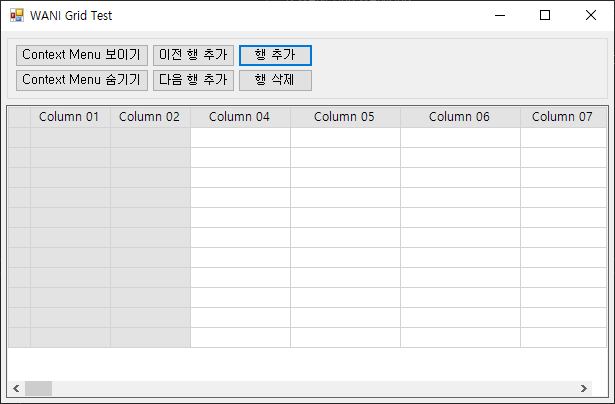The image size is (615, 404).
Task: Select the Column 05 header
Action: 346,117
